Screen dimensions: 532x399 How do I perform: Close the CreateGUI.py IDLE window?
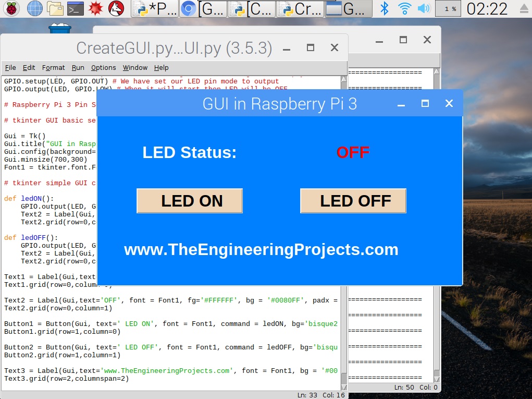pyautogui.click(x=335, y=48)
